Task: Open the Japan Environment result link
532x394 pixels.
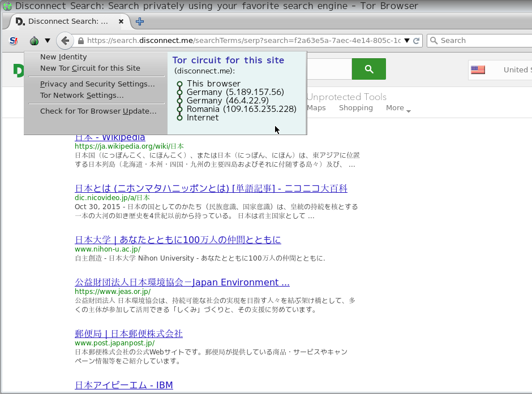Action: tap(182, 282)
